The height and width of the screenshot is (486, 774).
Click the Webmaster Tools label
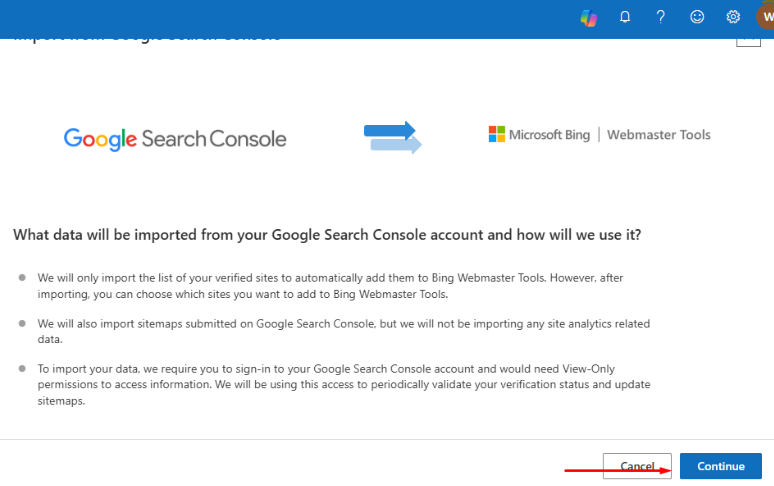[658, 135]
